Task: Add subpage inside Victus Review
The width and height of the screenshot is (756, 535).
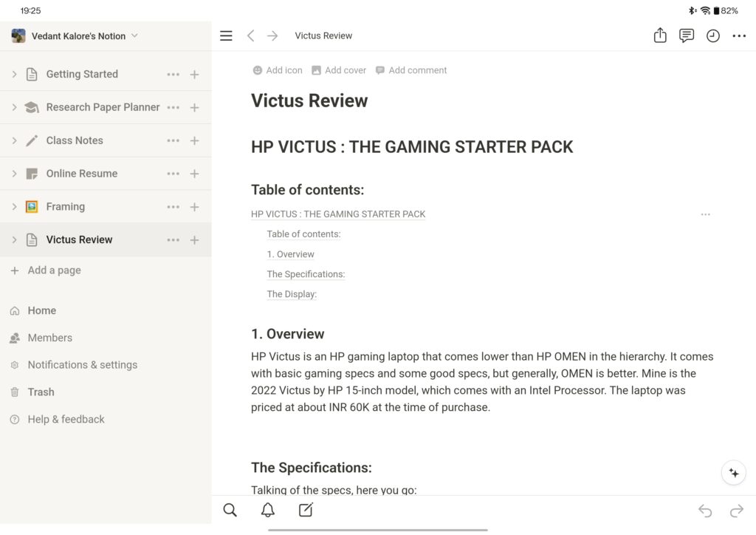Action: (x=194, y=239)
